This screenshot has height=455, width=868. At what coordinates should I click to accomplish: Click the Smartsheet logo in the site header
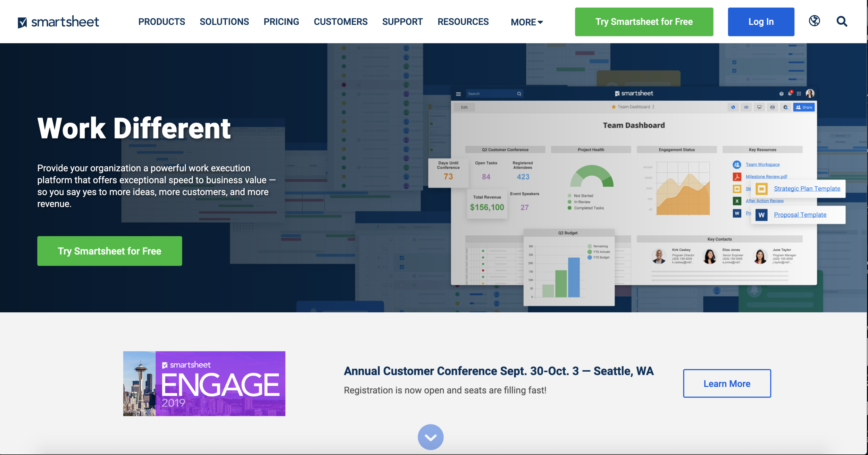tap(58, 22)
